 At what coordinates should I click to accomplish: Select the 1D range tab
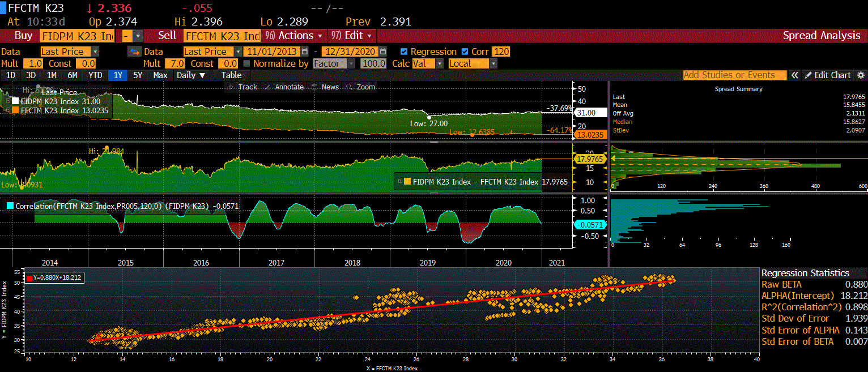coord(11,75)
